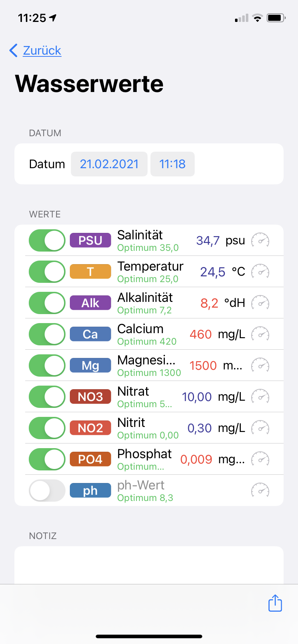This screenshot has width=298, height=644.
Task: Tap the gauge icon for ph-Wert
Action: click(x=260, y=491)
